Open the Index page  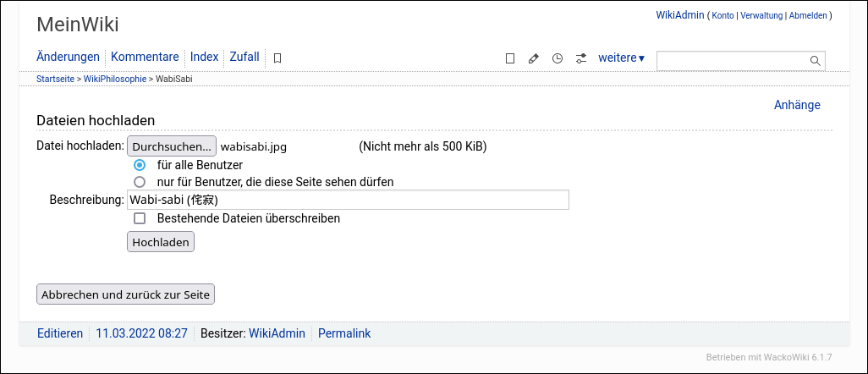[204, 57]
